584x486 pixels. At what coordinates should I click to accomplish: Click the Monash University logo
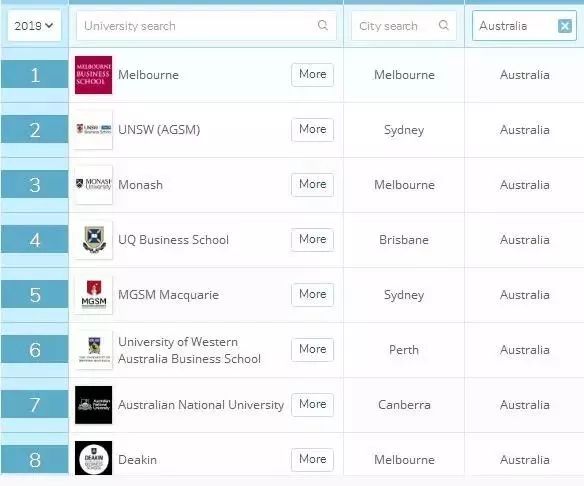coord(93,184)
